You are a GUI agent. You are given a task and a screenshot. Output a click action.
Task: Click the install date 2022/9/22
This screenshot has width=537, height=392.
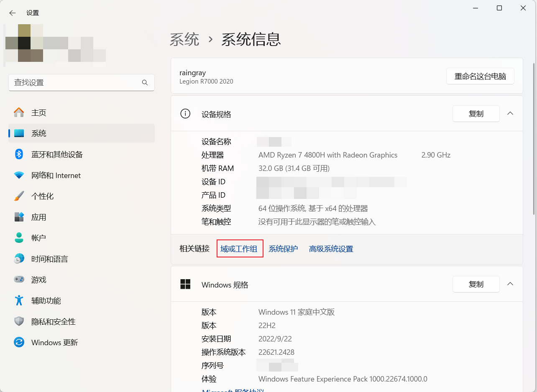tap(274, 339)
